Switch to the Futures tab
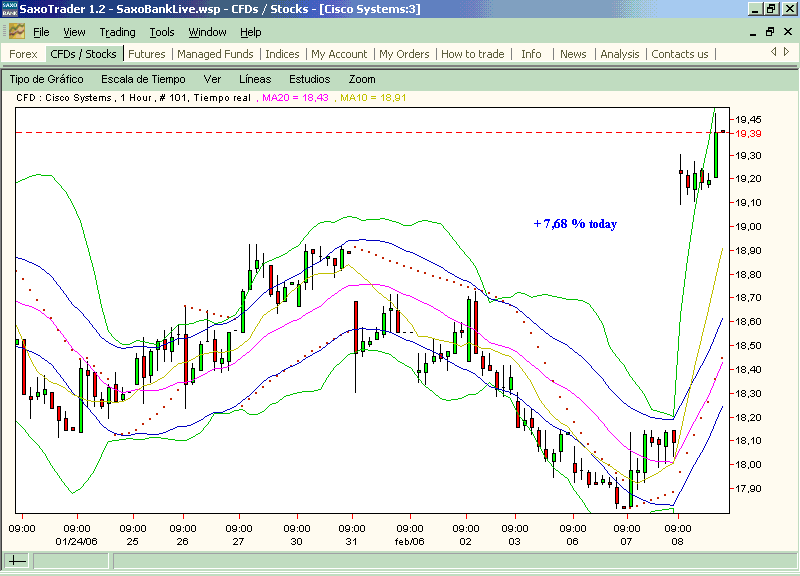Screen dimensions: 800x576 (146, 54)
